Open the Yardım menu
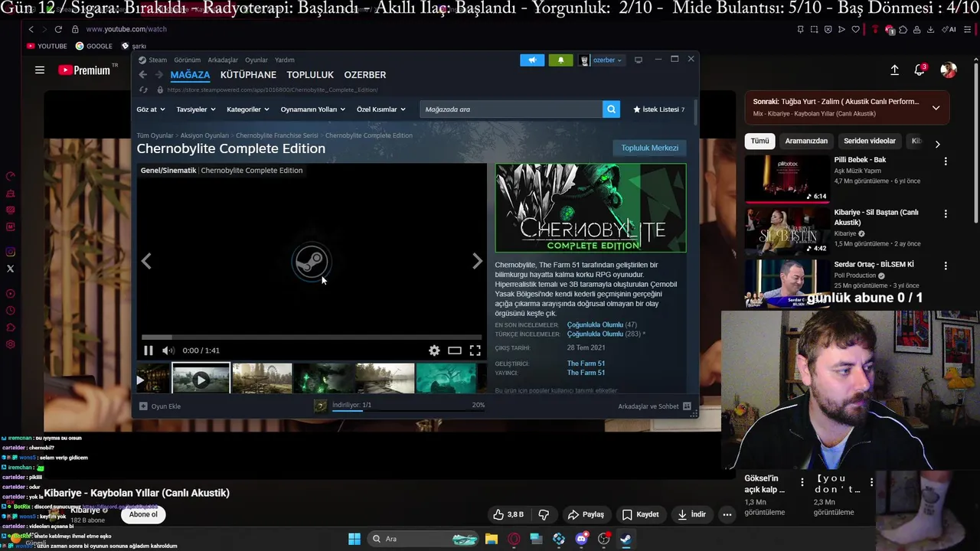This screenshot has width=980, height=551. tap(285, 60)
